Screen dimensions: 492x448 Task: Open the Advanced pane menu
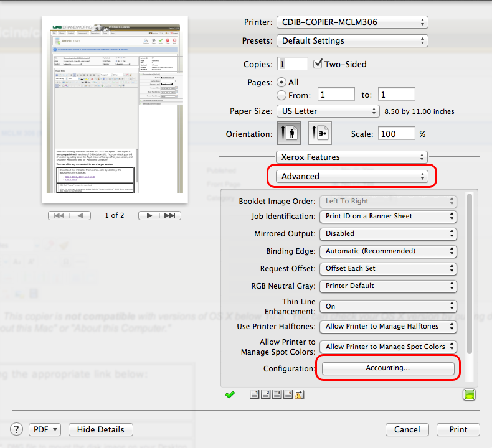click(x=352, y=177)
